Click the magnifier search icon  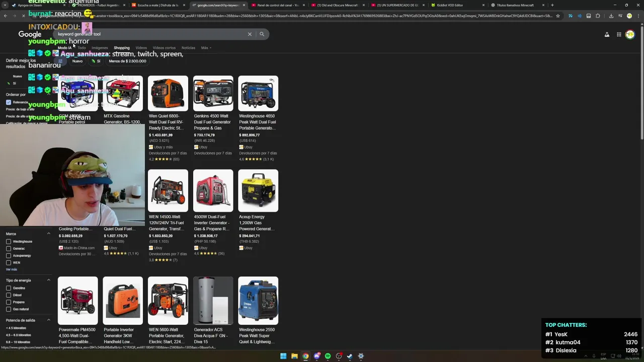pos(262,34)
